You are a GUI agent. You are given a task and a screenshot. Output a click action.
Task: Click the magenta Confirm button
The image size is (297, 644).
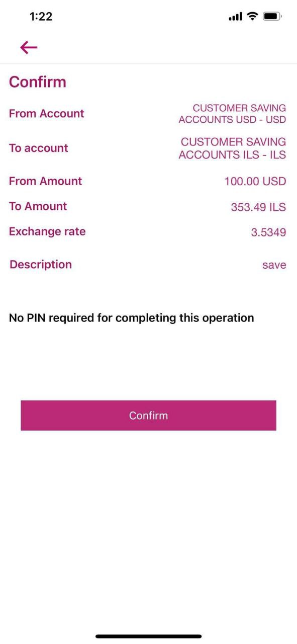tap(148, 416)
